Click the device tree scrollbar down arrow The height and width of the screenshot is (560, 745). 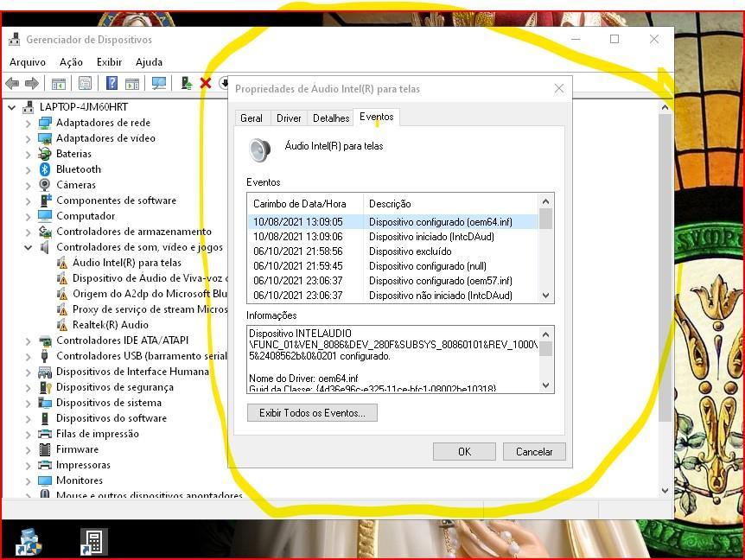tap(665, 490)
